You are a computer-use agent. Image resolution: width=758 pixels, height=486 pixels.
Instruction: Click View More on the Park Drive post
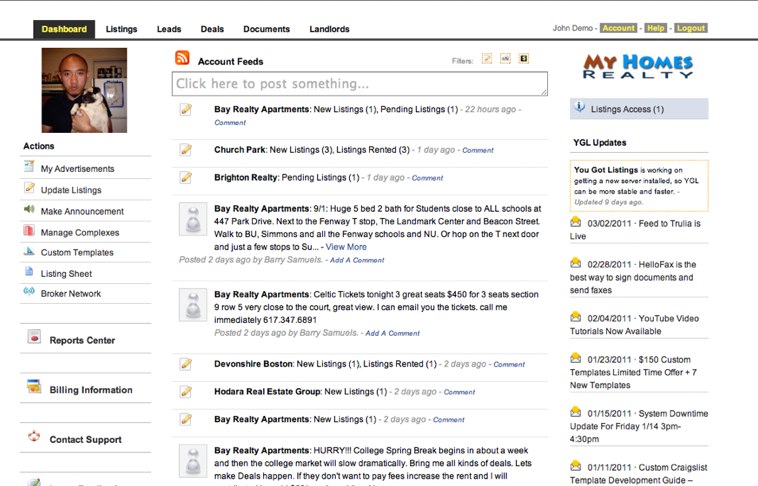pos(346,247)
